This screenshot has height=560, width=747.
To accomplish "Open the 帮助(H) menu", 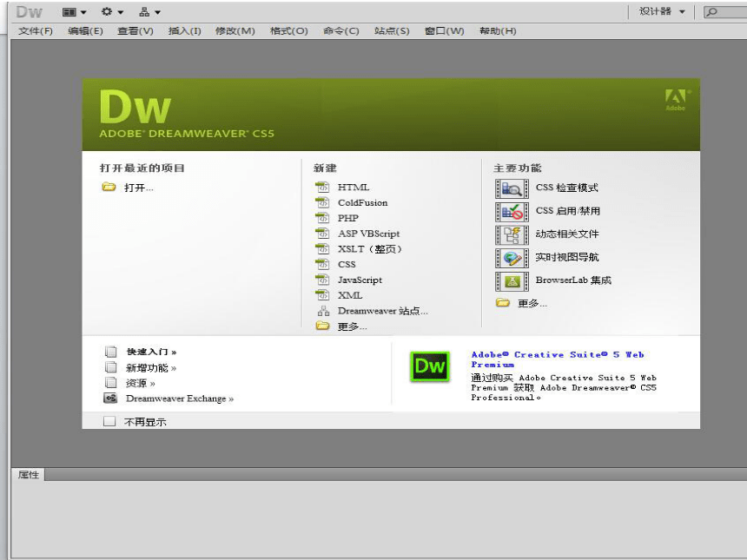I will pyautogui.click(x=498, y=31).
